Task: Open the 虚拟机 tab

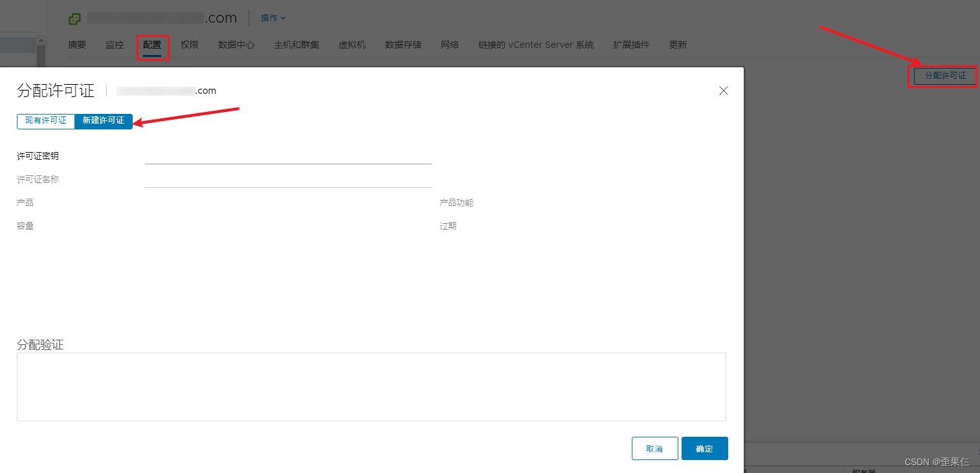Action: point(352,45)
